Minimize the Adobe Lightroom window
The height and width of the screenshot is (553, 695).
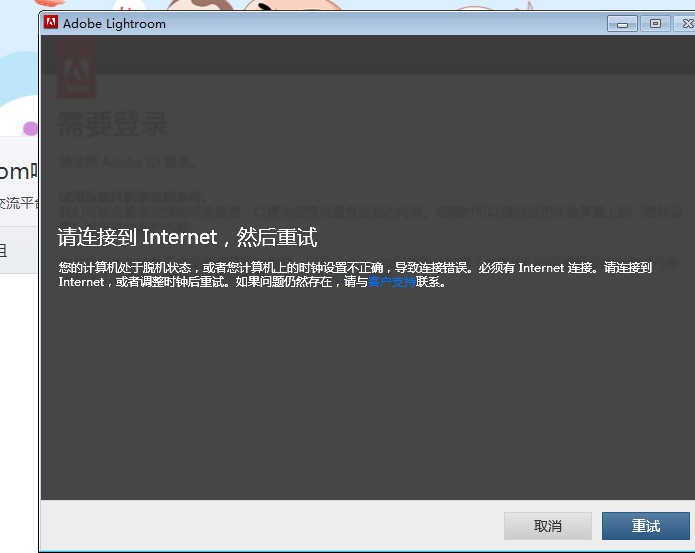click(622, 24)
